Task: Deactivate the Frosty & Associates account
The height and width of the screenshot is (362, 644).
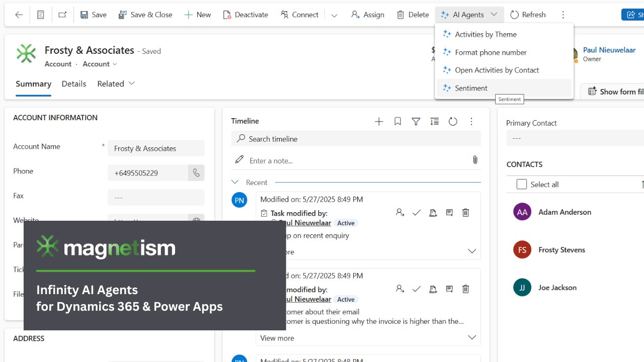Action: point(246,15)
